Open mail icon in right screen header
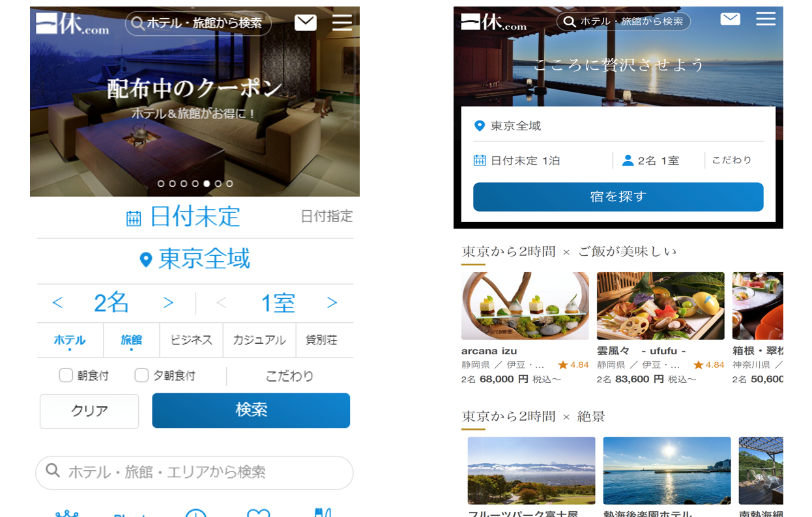 [x=731, y=19]
